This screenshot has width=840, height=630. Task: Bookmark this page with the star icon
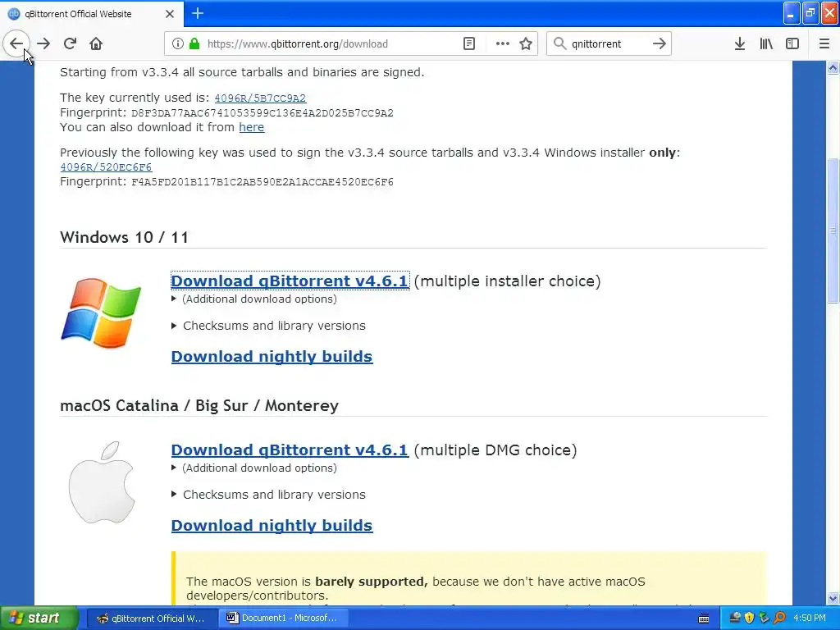[x=526, y=44]
